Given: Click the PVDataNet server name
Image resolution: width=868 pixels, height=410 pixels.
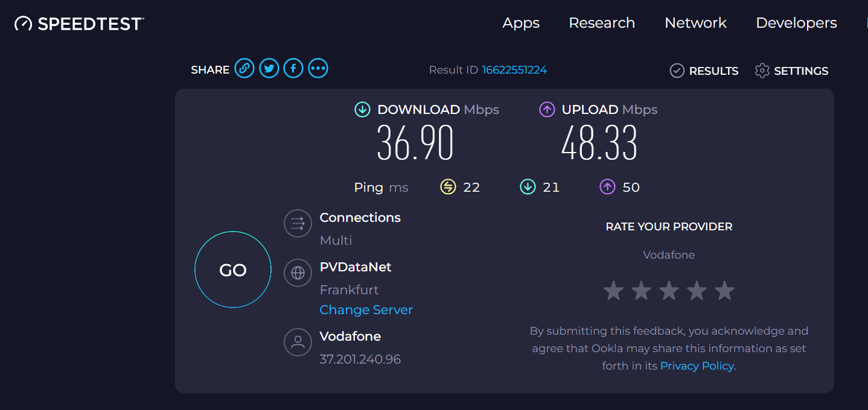Looking at the screenshot, I should (x=356, y=266).
